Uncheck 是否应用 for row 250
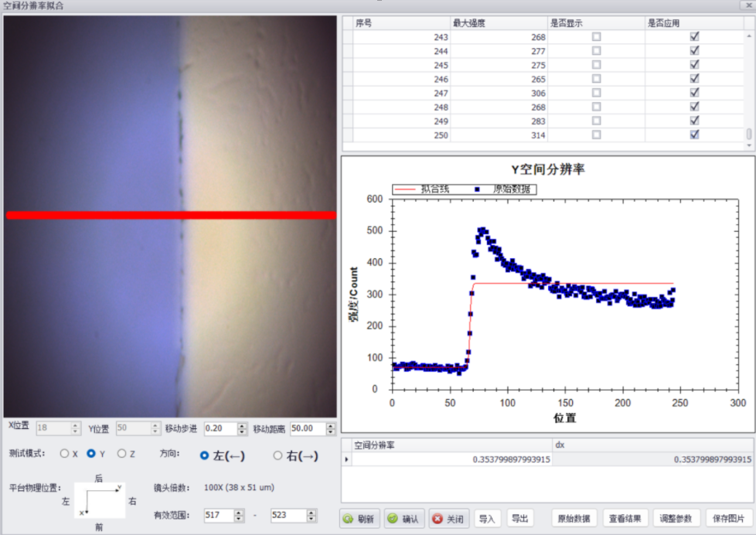The height and width of the screenshot is (535, 756). [693, 134]
